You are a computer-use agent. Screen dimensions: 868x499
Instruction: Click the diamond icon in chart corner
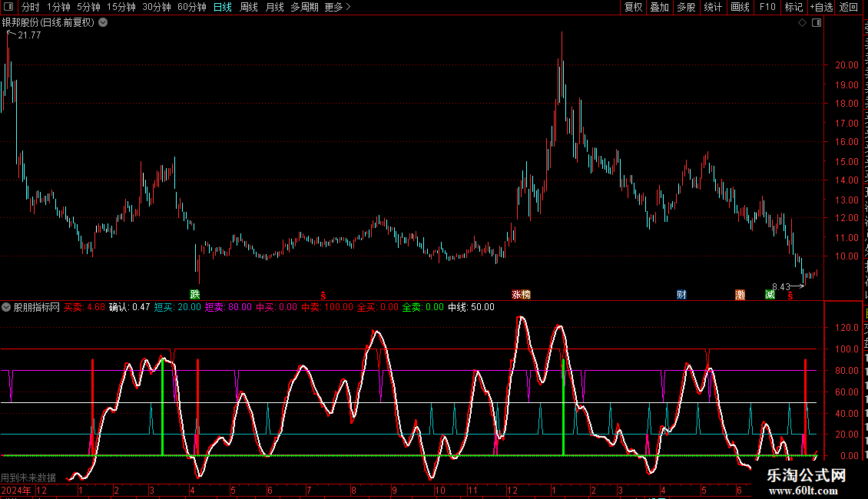pos(802,23)
